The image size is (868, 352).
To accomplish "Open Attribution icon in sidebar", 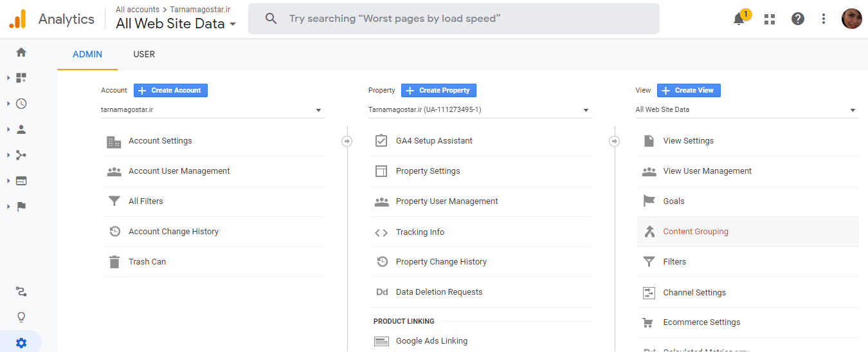I will [x=21, y=292].
